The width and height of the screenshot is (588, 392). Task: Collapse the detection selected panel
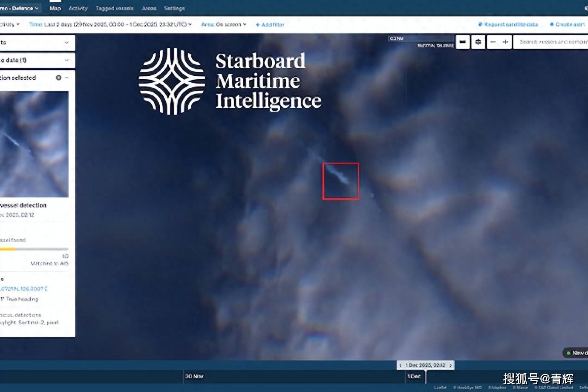67,78
